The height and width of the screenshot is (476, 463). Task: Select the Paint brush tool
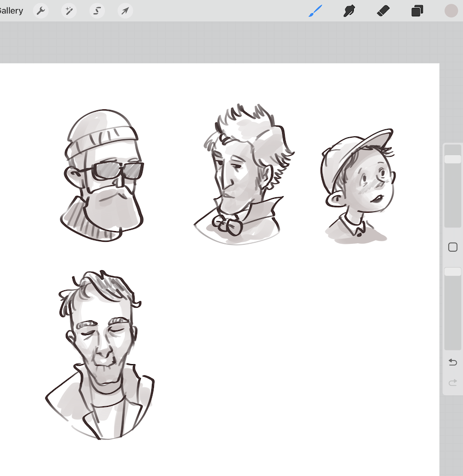[315, 11]
